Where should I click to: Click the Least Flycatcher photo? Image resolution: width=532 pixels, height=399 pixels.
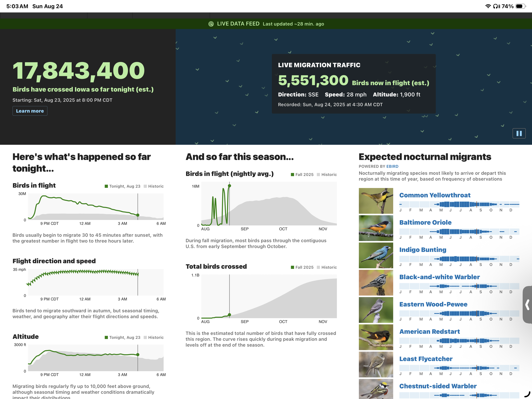pos(376,365)
